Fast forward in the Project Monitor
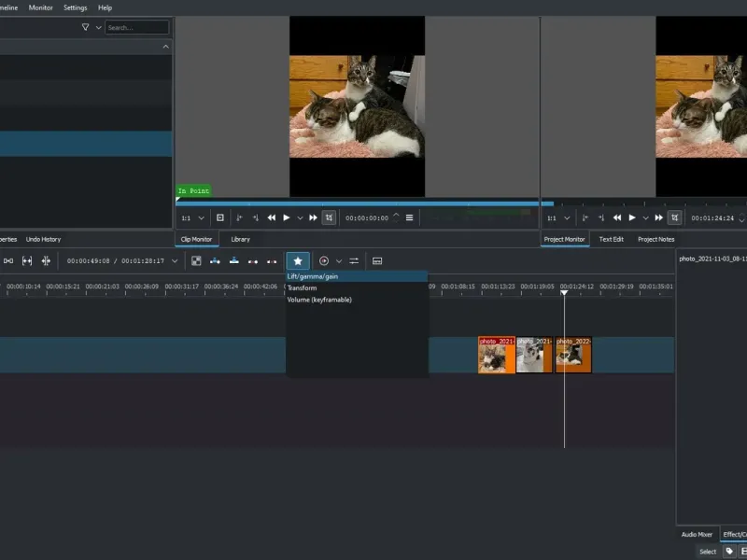Screen dimensions: 747x560 point(659,217)
